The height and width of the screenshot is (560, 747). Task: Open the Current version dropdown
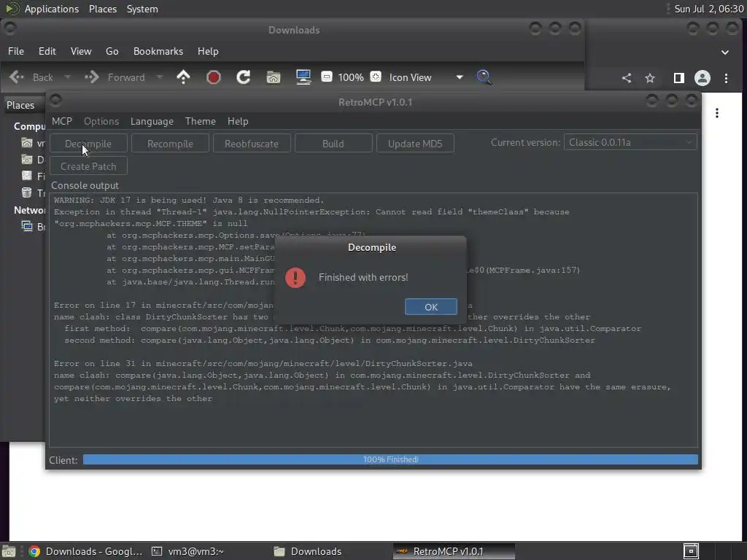(630, 142)
